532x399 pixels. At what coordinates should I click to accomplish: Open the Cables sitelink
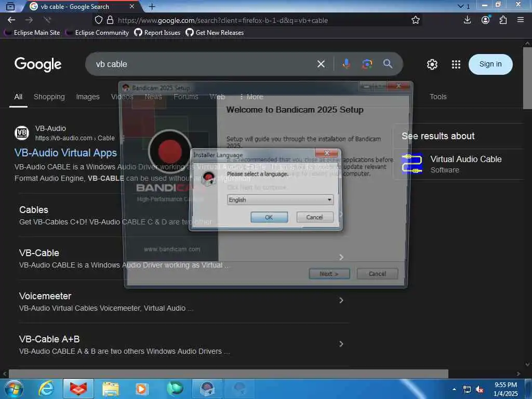coord(34,210)
